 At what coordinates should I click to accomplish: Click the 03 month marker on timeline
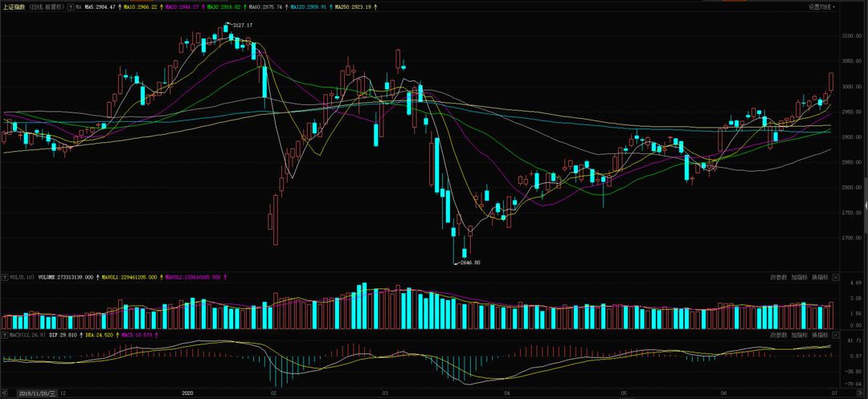(385, 393)
